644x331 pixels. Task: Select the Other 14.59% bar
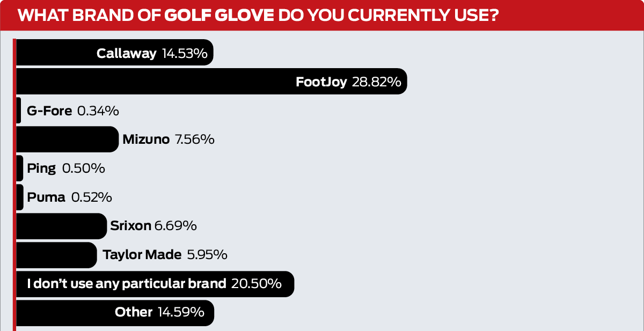coord(115,313)
